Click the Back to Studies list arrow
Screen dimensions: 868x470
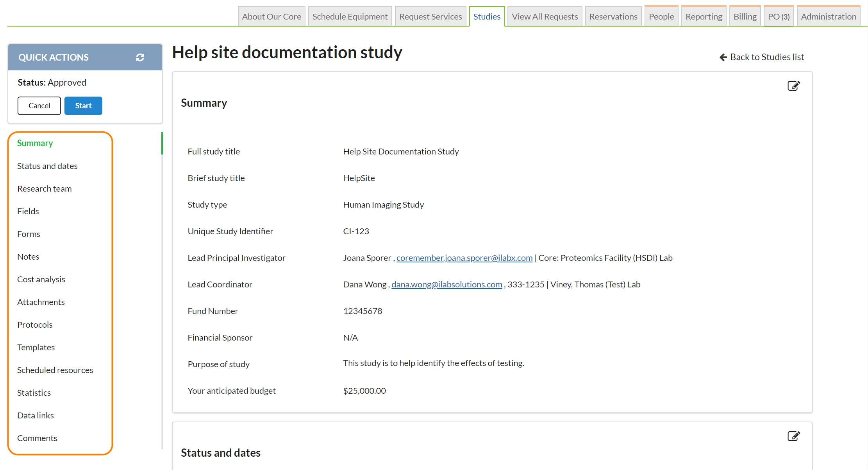[x=723, y=57]
